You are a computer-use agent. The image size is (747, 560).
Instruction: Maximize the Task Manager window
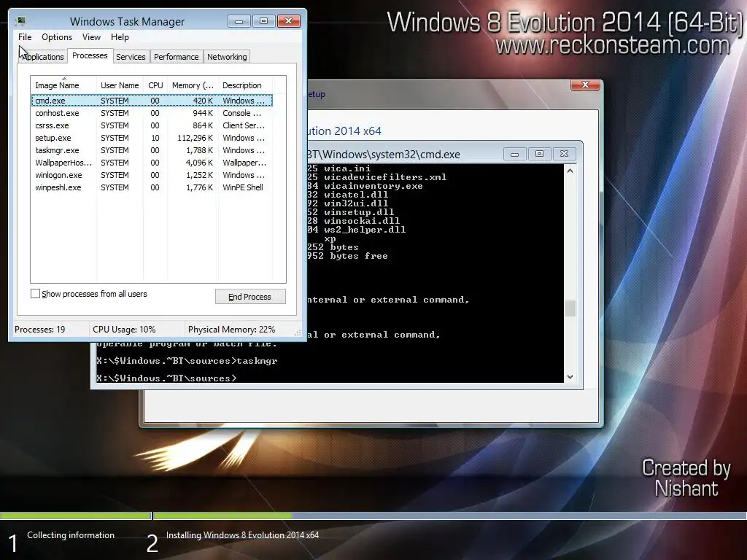tap(263, 21)
